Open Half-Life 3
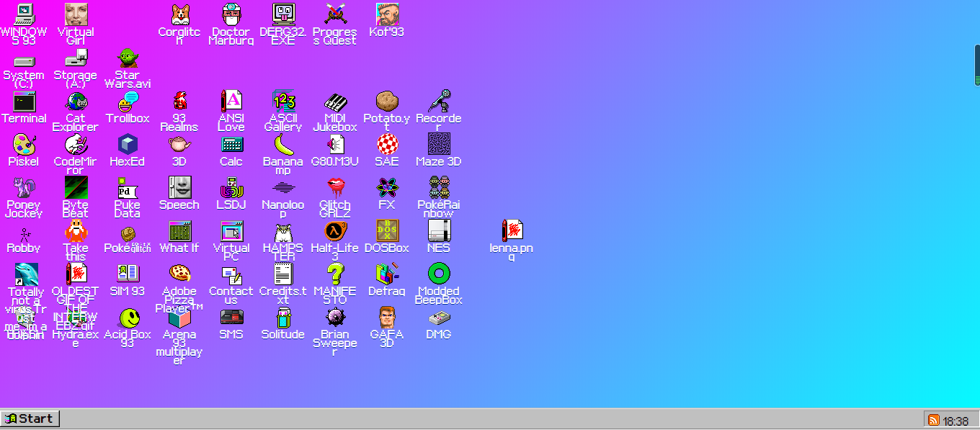 pos(334,230)
